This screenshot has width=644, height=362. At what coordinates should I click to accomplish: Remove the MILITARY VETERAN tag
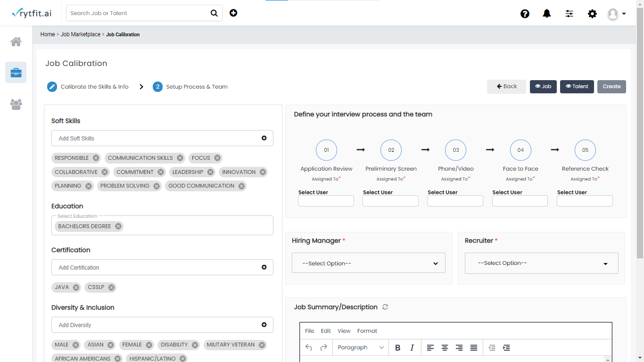[x=262, y=345]
